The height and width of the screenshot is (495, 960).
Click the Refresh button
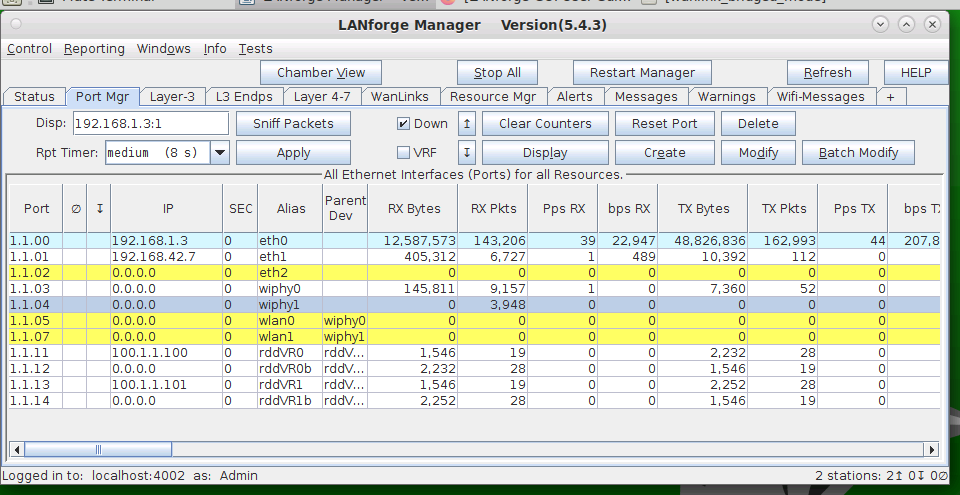[827, 73]
